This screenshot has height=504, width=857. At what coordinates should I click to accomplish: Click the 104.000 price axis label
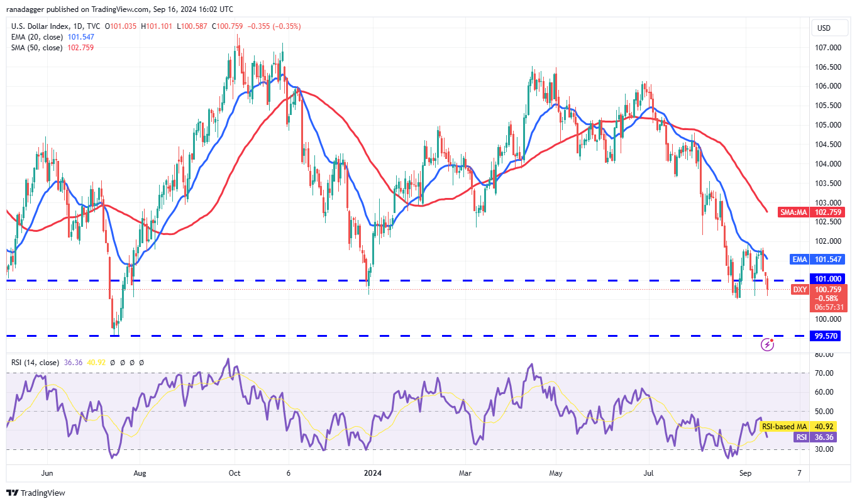pyautogui.click(x=828, y=164)
